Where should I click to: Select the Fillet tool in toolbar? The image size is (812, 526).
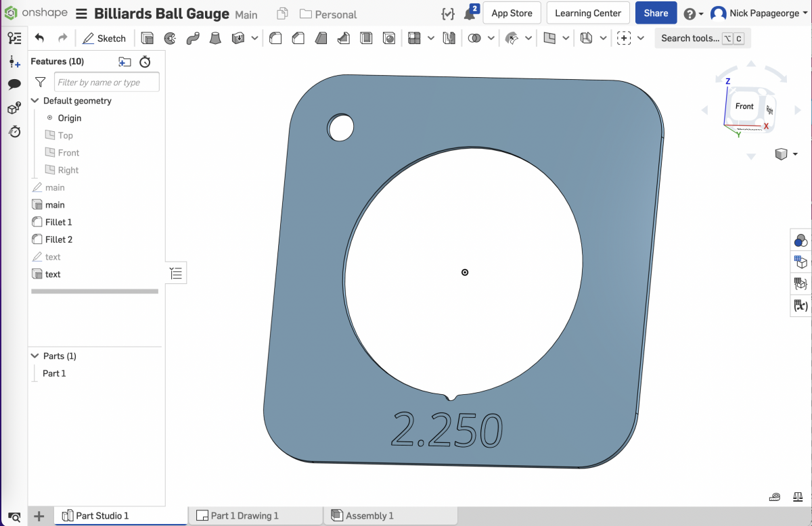pos(275,39)
